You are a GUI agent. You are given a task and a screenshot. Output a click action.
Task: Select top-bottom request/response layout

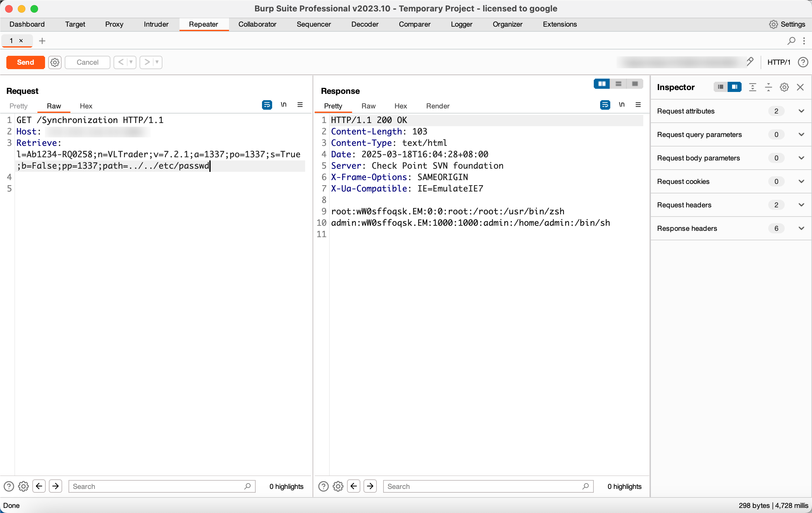coord(619,84)
